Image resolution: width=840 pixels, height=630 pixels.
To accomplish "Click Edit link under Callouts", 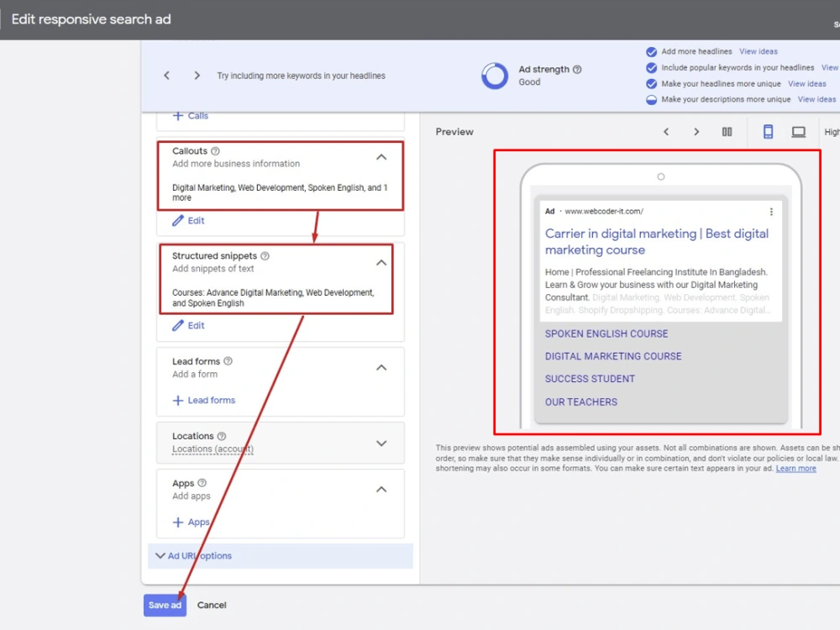I will pos(196,220).
